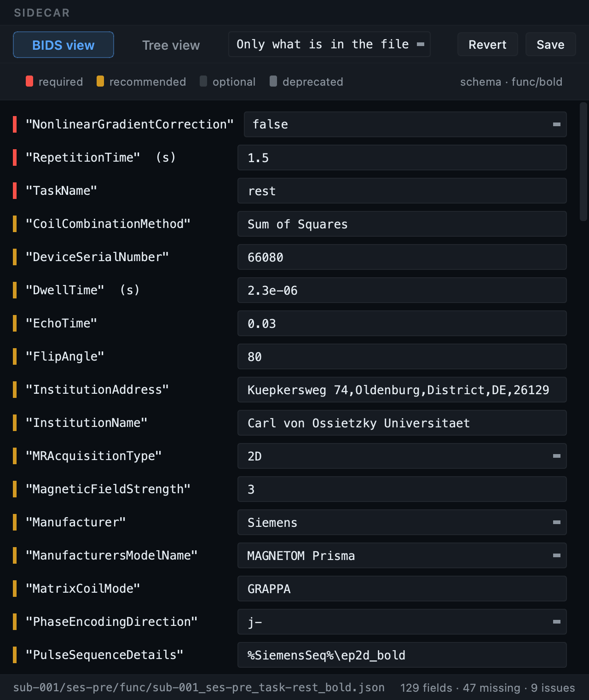This screenshot has width=589, height=700.
Task: Click the "NonlinearGradientCorrection" key label
Action: 130,124
